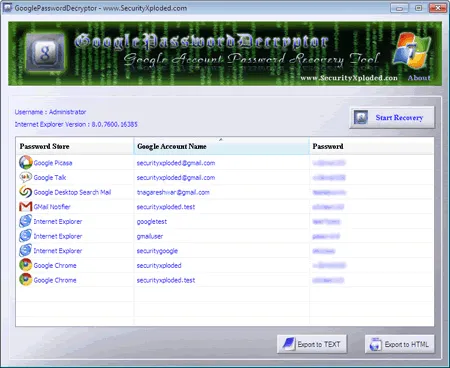The image size is (450, 368).
Task: Select Internet Explorer label in googletest row
Action: click(x=58, y=222)
